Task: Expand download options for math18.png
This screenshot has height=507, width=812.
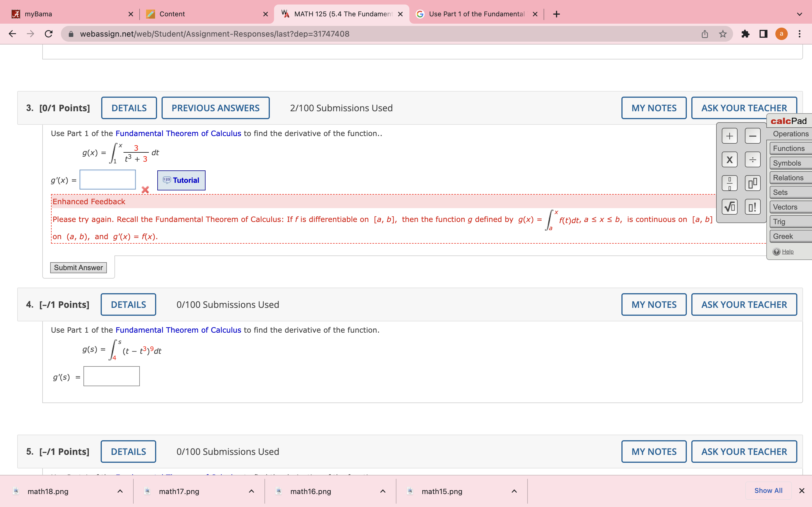Action: point(120,491)
